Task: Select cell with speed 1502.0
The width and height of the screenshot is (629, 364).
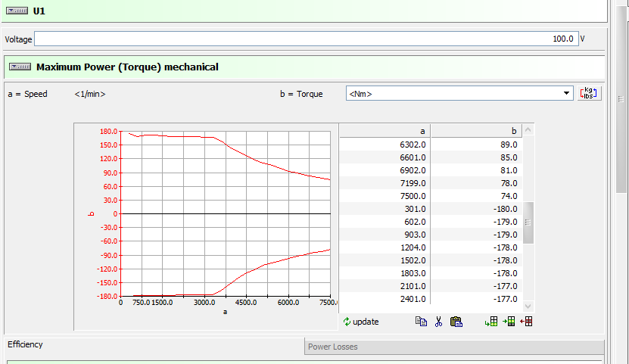Action: [385, 260]
